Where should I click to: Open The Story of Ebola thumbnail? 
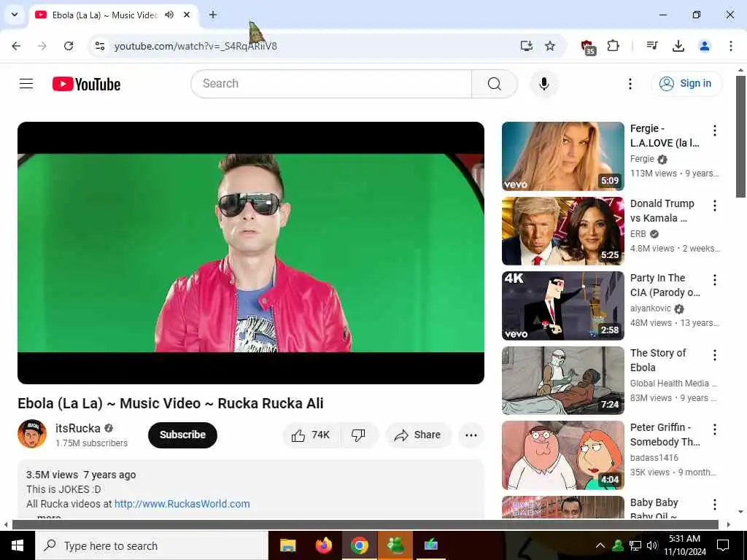point(562,381)
